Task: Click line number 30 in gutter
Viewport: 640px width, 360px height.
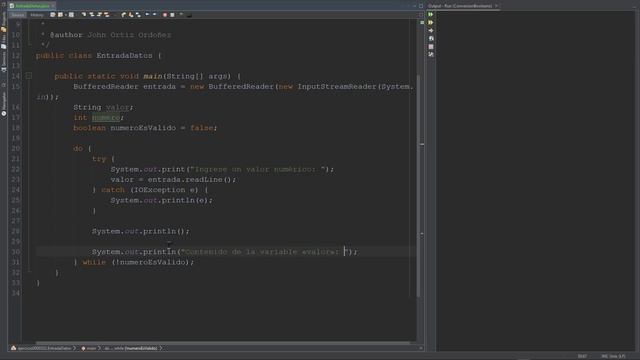Action: pyautogui.click(x=16, y=251)
